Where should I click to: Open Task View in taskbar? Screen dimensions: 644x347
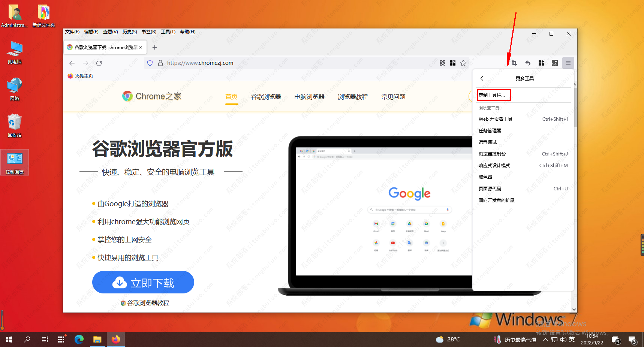pos(45,340)
